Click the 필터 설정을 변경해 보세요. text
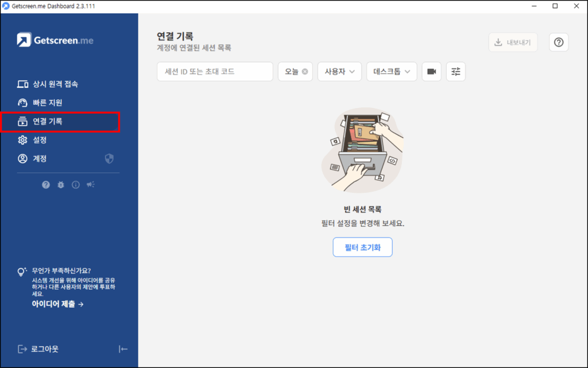Viewport: 588px width, 368px height. point(363,223)
